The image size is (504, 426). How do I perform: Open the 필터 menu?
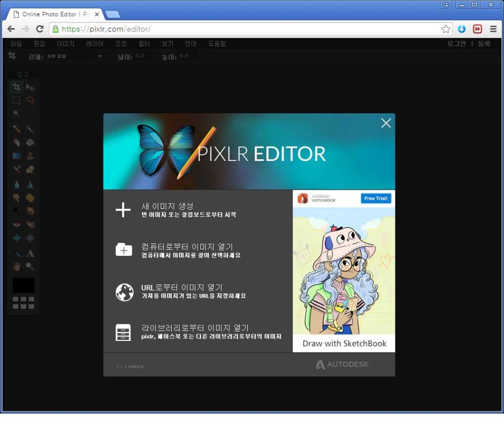point(145,44)
